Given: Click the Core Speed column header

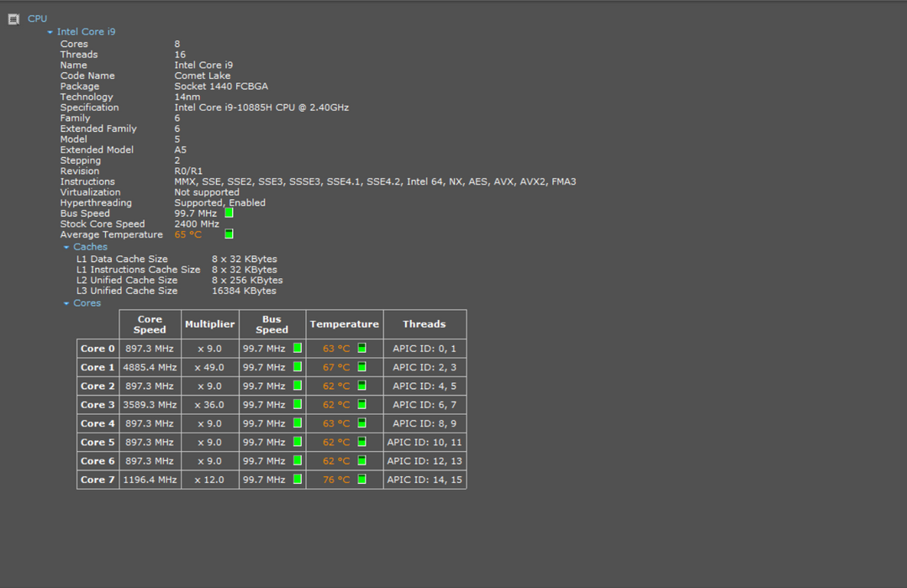Looking at the screenshot, I should [x=150, y=324].
